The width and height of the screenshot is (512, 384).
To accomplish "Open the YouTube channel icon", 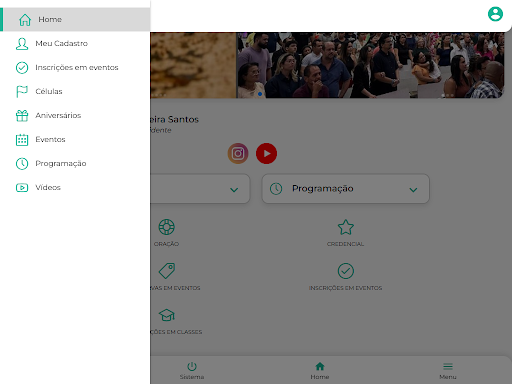I will pyautogui.click(x=266, y=154).
